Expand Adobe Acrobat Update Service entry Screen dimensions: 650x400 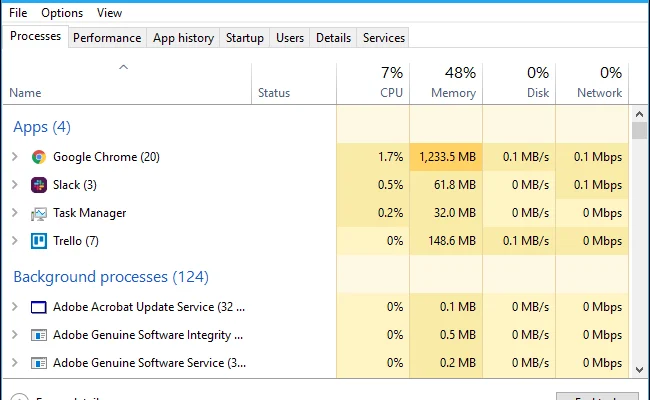point(15,307)
